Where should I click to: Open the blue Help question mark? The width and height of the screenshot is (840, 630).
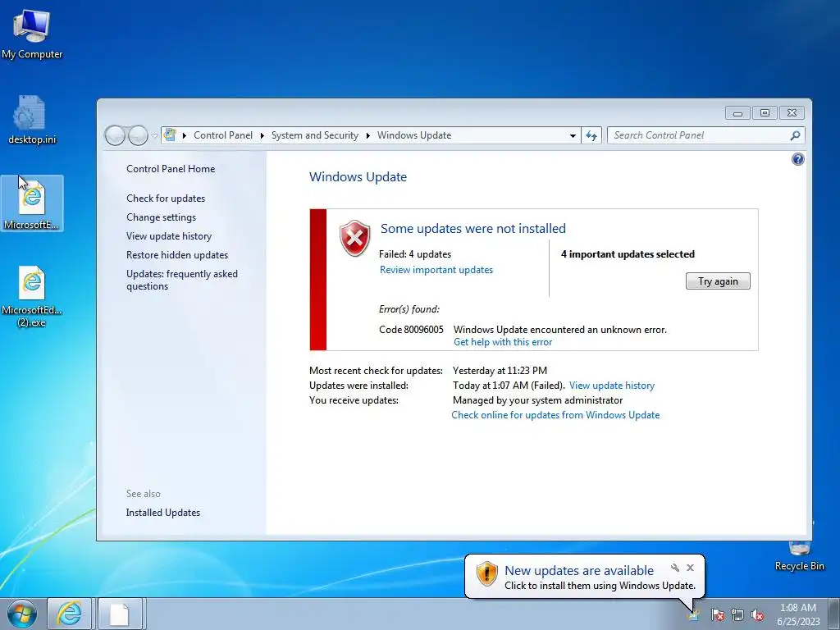(x=797, y=159)
